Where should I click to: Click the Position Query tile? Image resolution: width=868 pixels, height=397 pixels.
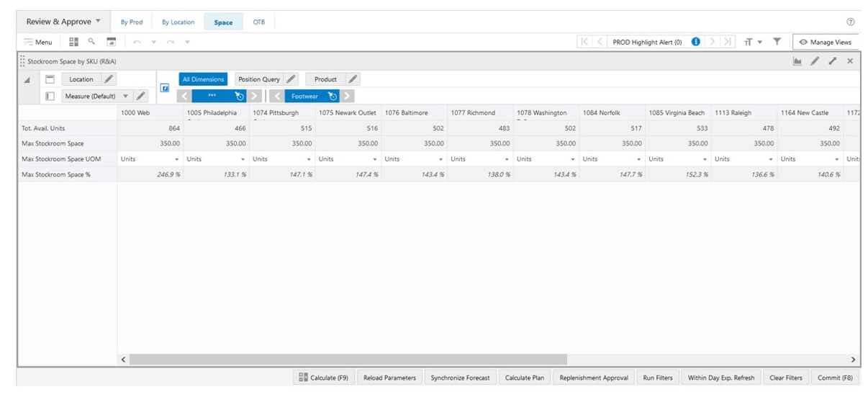coord(259,79)
